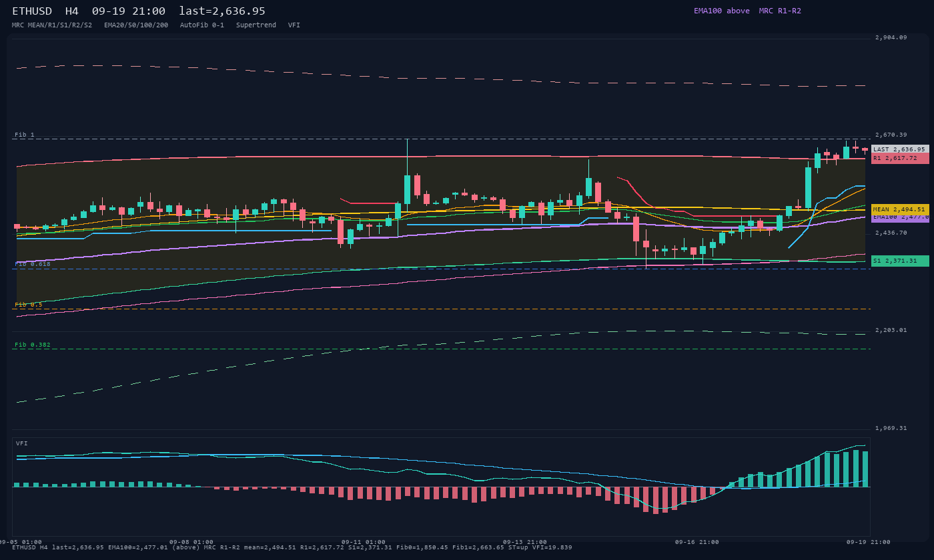Viewport: 934px width, 560px height.
Task: Click 'Fib0=1,850.45' in the bottom status line
Action: (422, 547)
